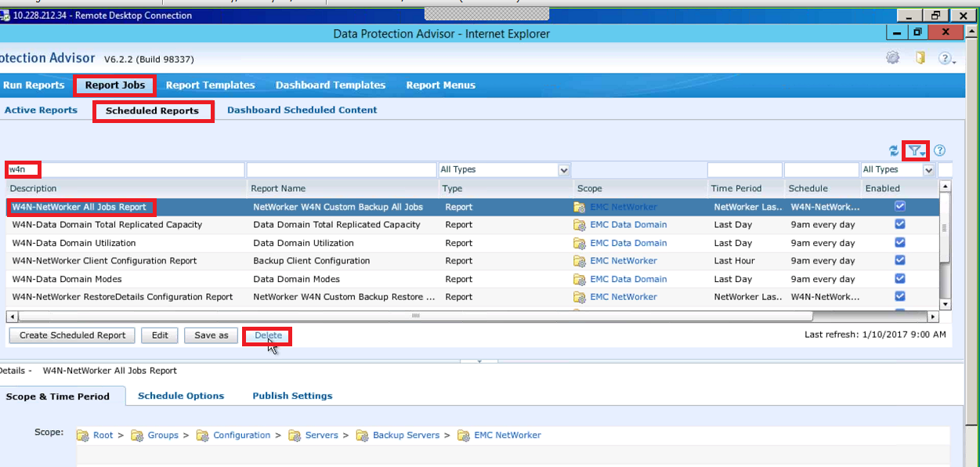Go to Dashboard Scheduled Content tab
980x467 pixels.
coord(302,110)
